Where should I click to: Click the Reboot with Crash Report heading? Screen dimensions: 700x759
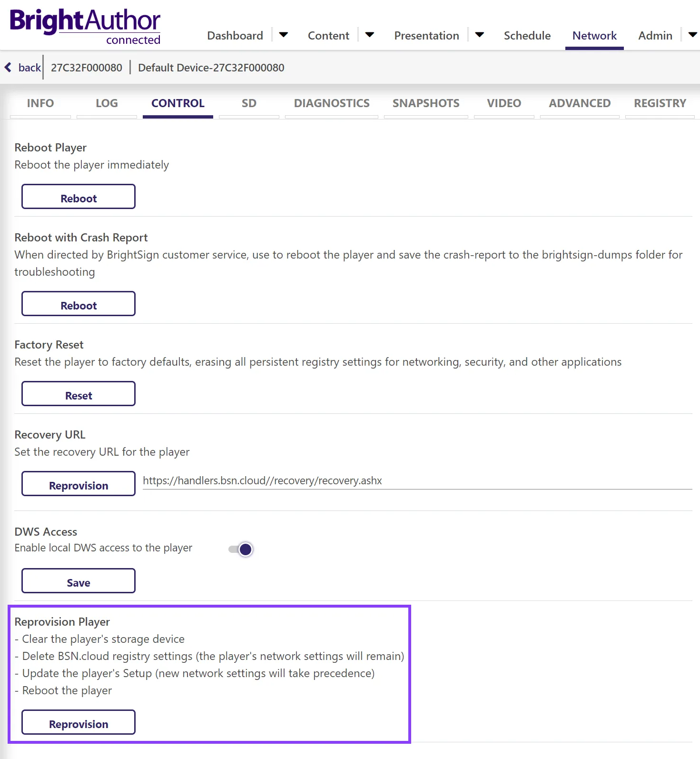[81, 238]
